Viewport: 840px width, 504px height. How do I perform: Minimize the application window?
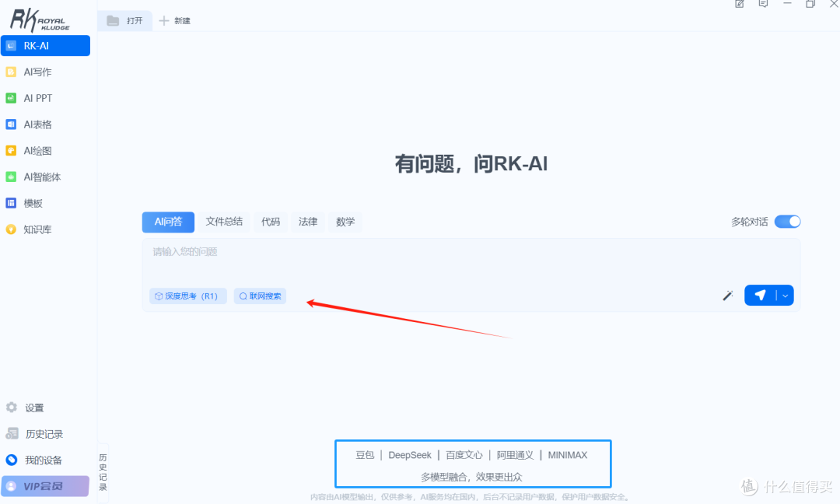click(787, 5)
